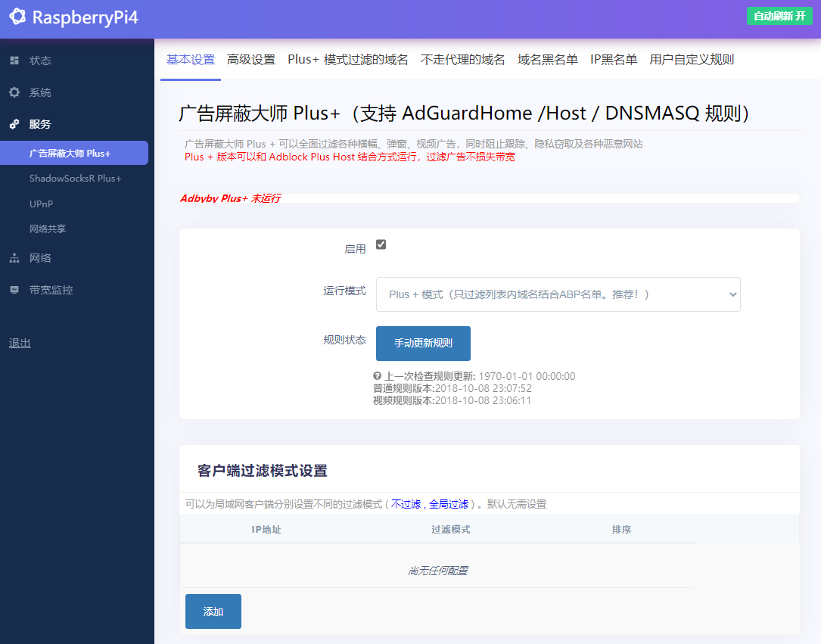This screenshot has height=644, width=821.
Task: Toggle 自动刷新 off in top bar
Action: coord(779,16)
